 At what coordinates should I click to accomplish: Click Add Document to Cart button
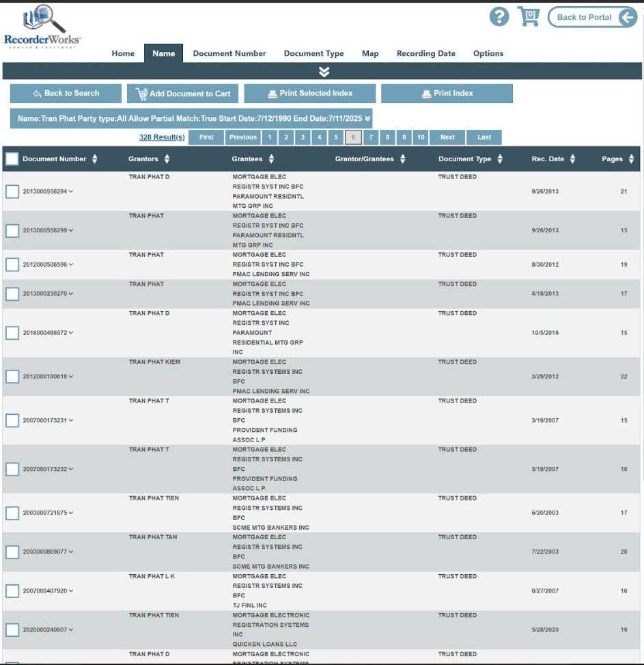(x=182, y=94)
